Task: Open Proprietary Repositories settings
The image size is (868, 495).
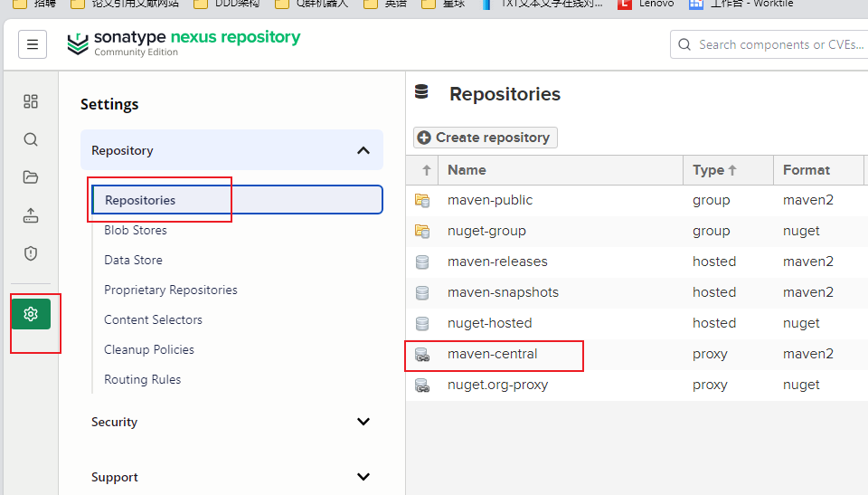Action: [171, 290]
